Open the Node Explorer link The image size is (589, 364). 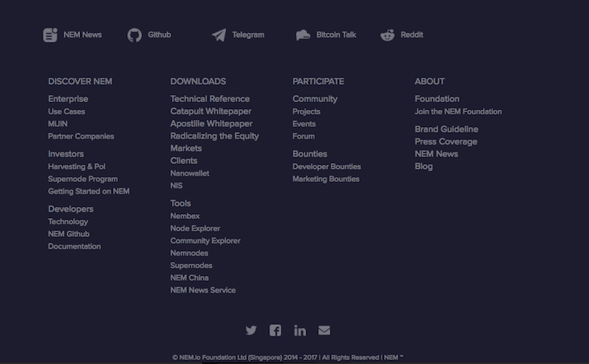point(195,228)
